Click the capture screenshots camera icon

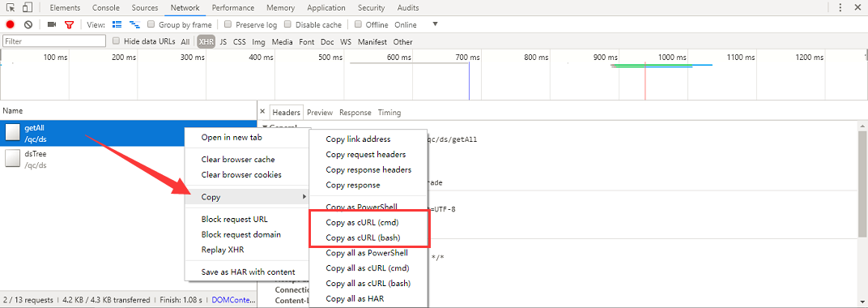52,25
